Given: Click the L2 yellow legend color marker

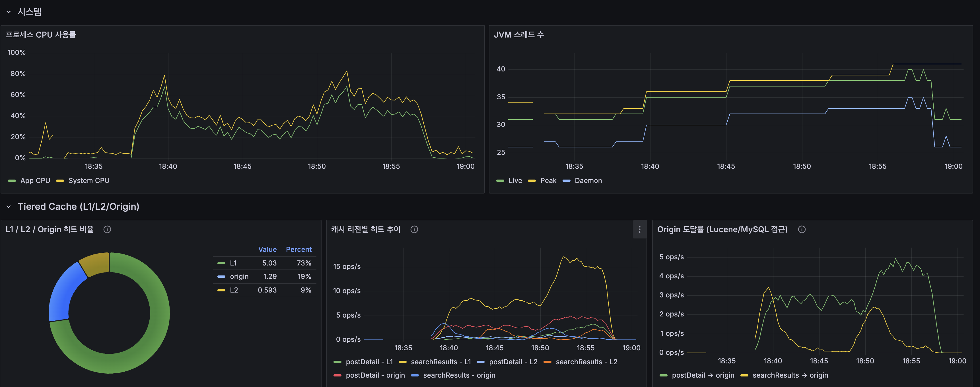Looking at the screenshot, I should (221, 290).
